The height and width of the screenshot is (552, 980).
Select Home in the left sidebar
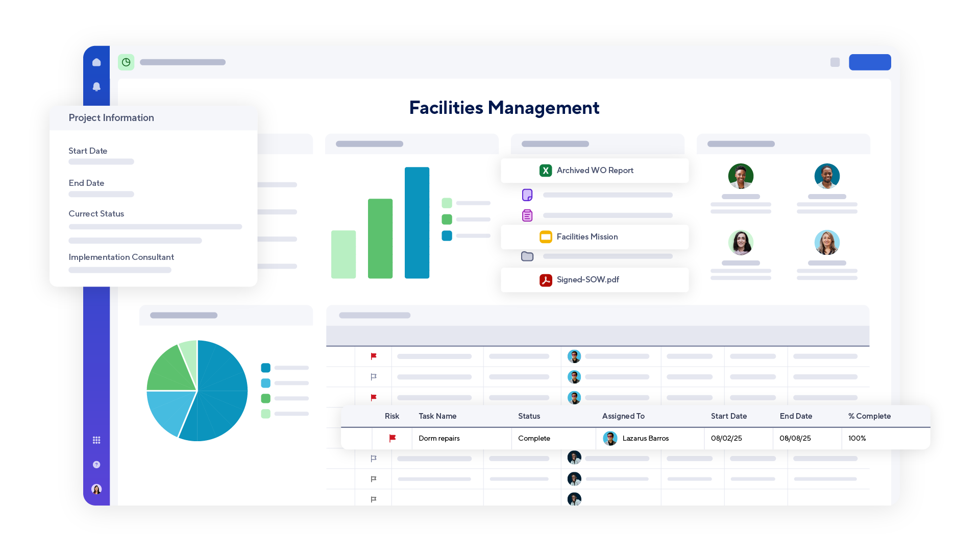(x=96, y=61)
